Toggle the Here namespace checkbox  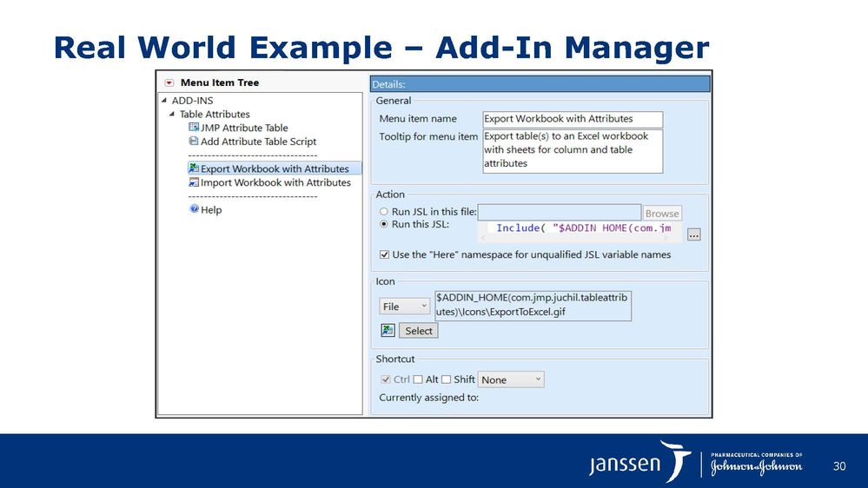384,254
